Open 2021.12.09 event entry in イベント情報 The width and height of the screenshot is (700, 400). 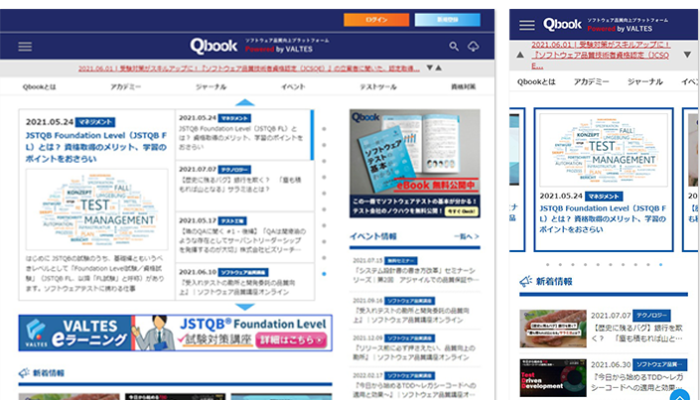(415, 347)
